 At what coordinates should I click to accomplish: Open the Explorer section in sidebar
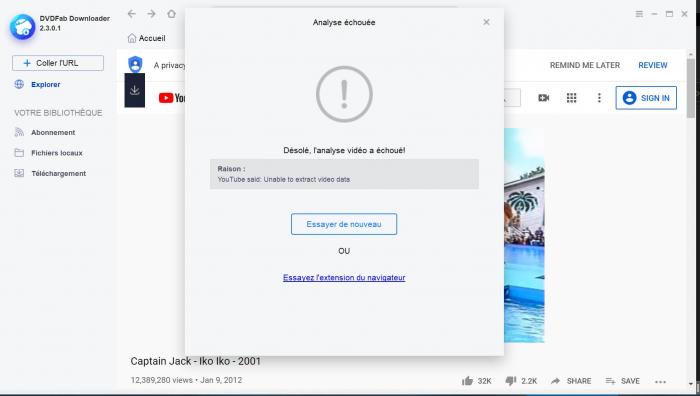point(46,84)
